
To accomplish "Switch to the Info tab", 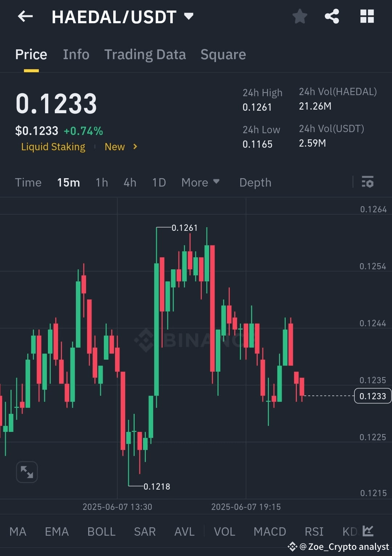I will point(76,54).
